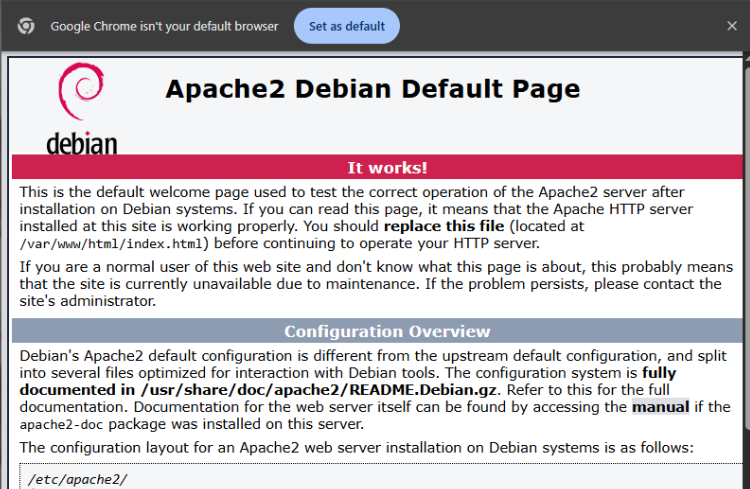Click the Set as default button
The image size is (750, 489).
tap(347, 26)
